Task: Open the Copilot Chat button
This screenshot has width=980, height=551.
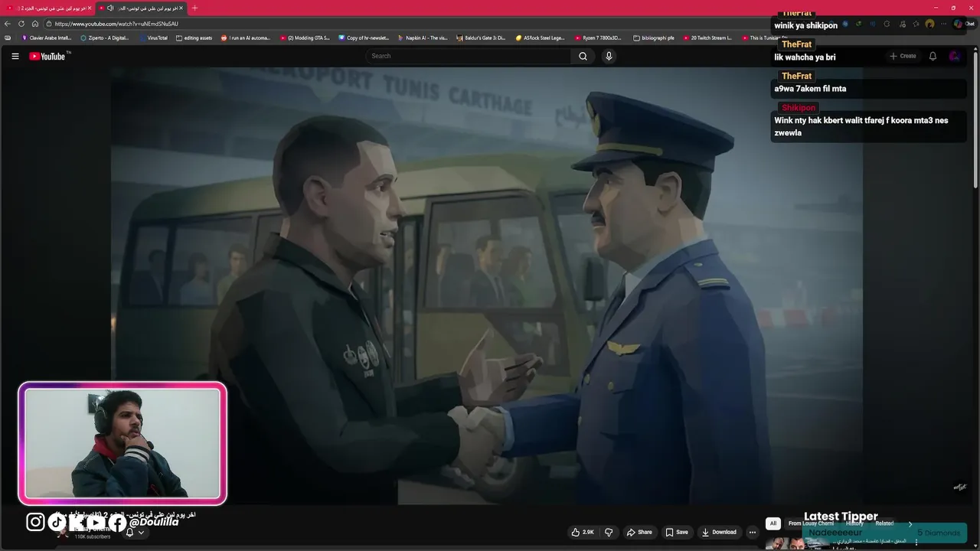Action: pyautogui.click(x=963, y=24)
